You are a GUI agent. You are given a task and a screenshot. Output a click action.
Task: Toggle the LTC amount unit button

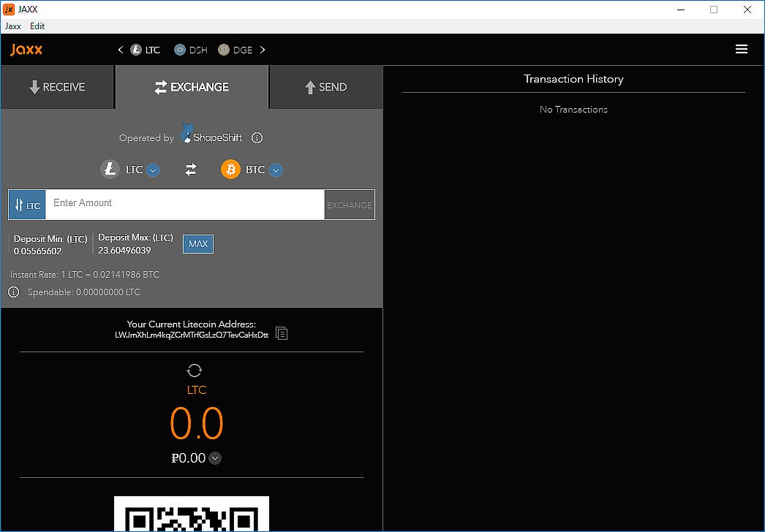tap(27, 205)
